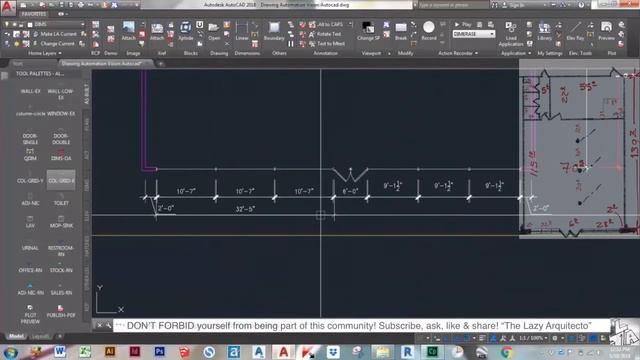Select the QDIM palette tool
Screen dimensions: 640x360
point(30,155)
